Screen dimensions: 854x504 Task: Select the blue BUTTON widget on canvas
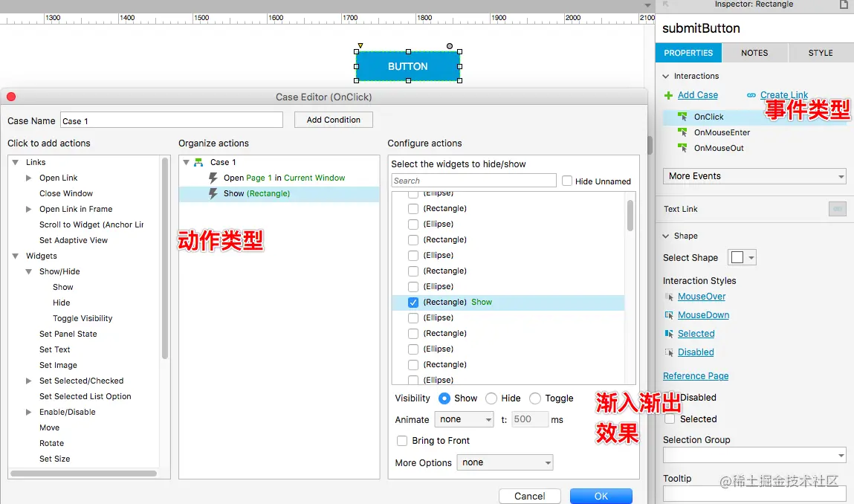[408, 66]
